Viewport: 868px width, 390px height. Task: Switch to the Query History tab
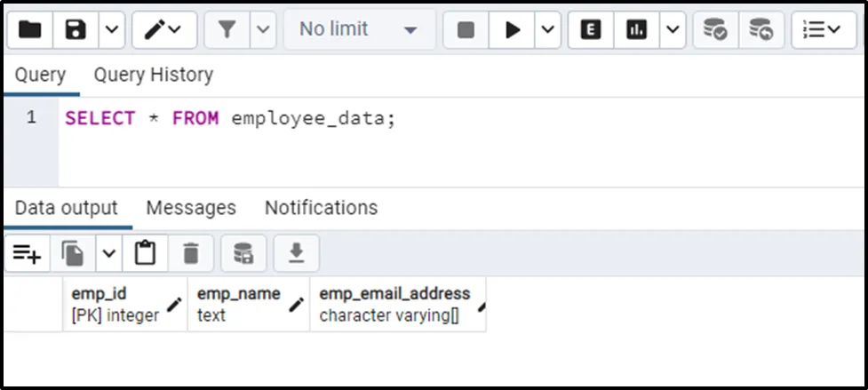153,75
